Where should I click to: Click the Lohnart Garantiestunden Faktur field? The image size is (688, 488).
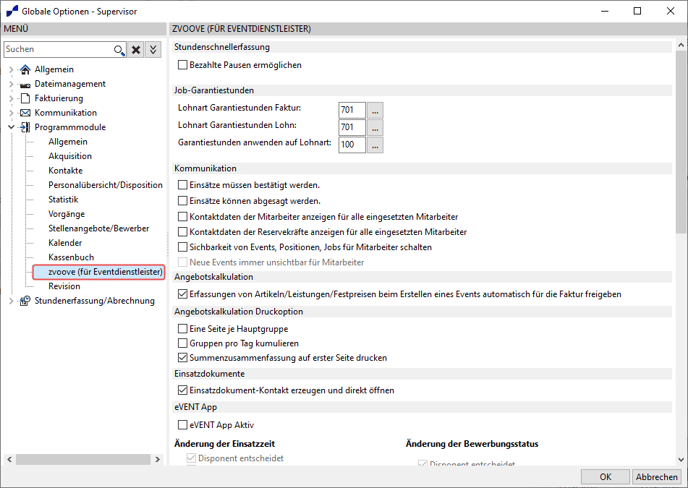tap(352, 110)
